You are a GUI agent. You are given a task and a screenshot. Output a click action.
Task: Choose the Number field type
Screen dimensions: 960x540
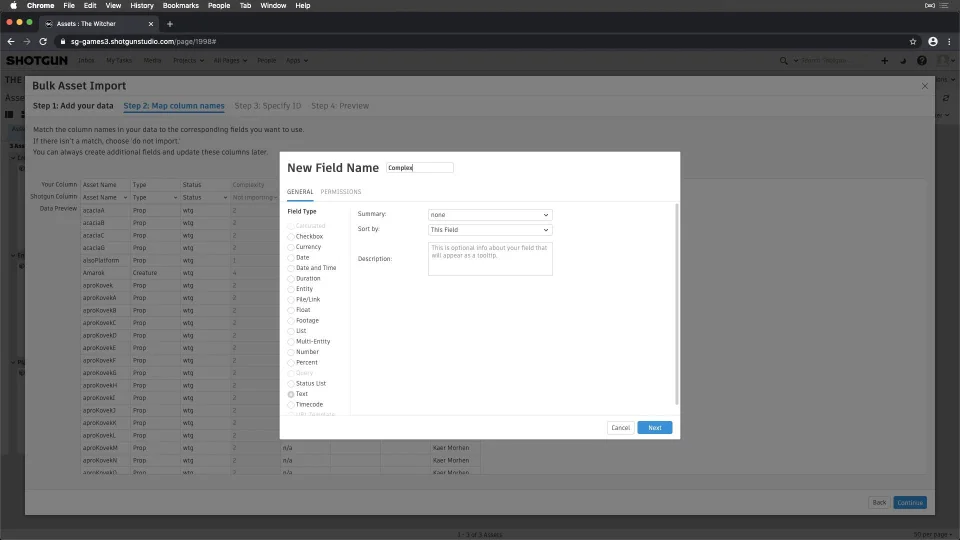point(291,352)
